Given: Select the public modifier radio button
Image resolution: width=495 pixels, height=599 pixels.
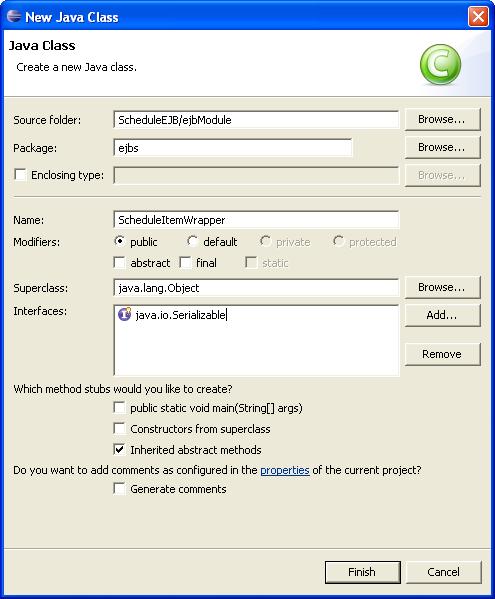Looking at the screenshot, I should point(120,241).
